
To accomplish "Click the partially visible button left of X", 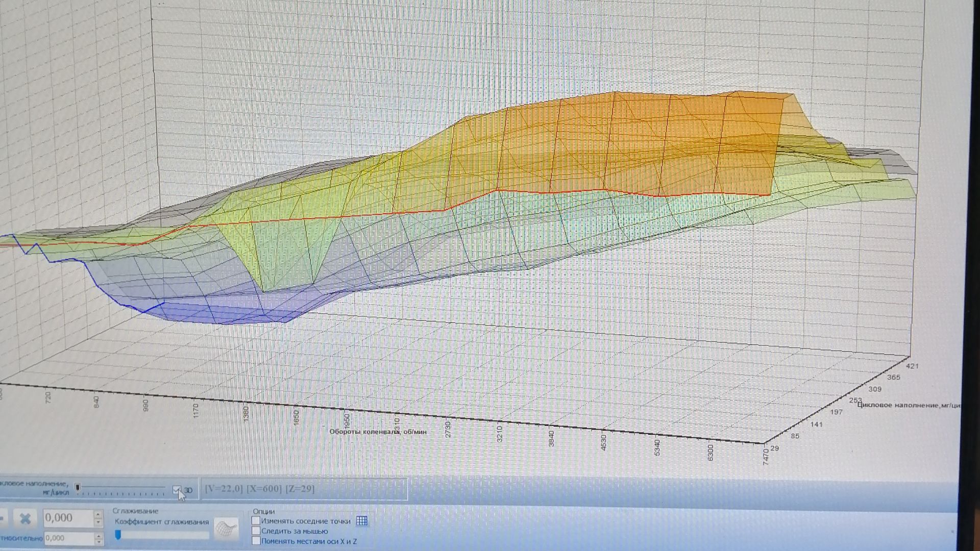I will [3, 519].
